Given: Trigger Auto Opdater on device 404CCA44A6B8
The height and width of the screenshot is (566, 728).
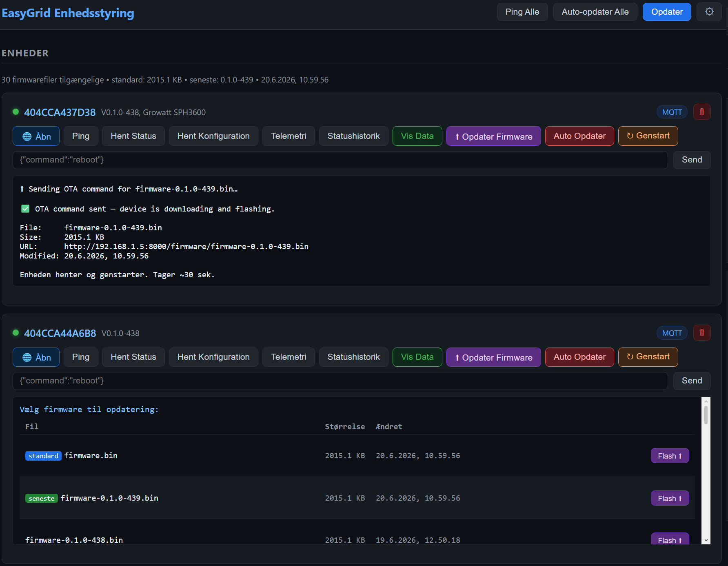Looking at the screenshot, I should point(579,357).
